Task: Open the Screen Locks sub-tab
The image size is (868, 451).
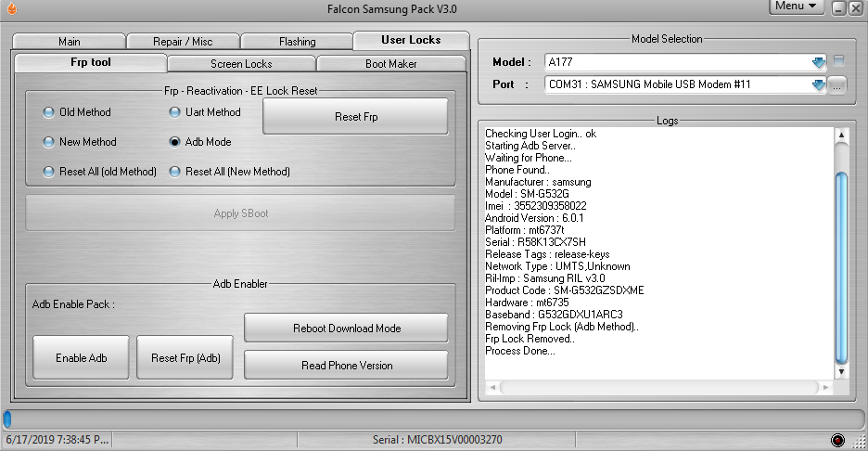Action: (x=241, y=64)
